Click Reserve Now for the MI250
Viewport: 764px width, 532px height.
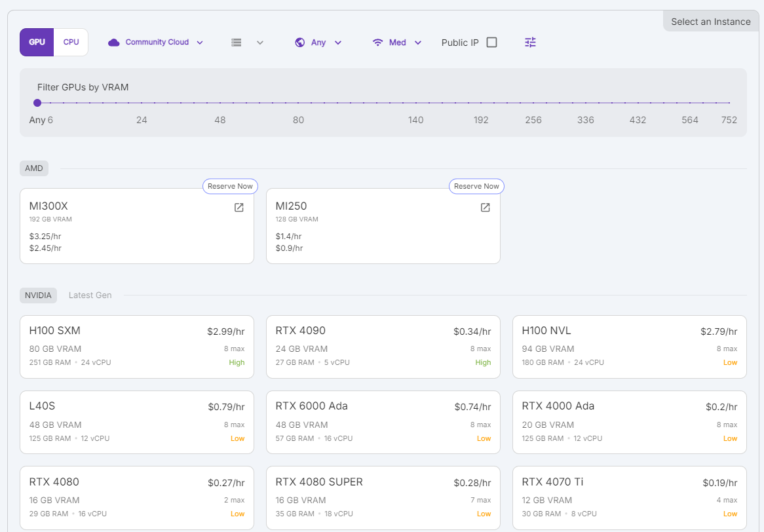tap(476, 186)
